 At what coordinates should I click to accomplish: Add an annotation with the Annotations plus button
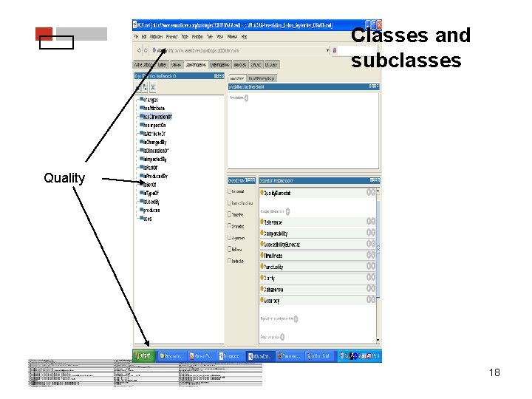(x=246, y=98)
